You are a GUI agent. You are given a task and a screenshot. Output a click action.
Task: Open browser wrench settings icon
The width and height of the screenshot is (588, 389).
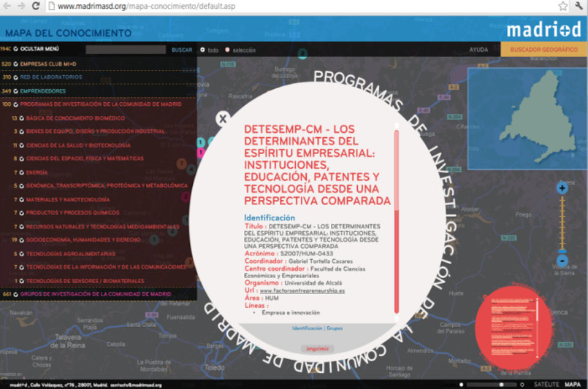point(579,6)
